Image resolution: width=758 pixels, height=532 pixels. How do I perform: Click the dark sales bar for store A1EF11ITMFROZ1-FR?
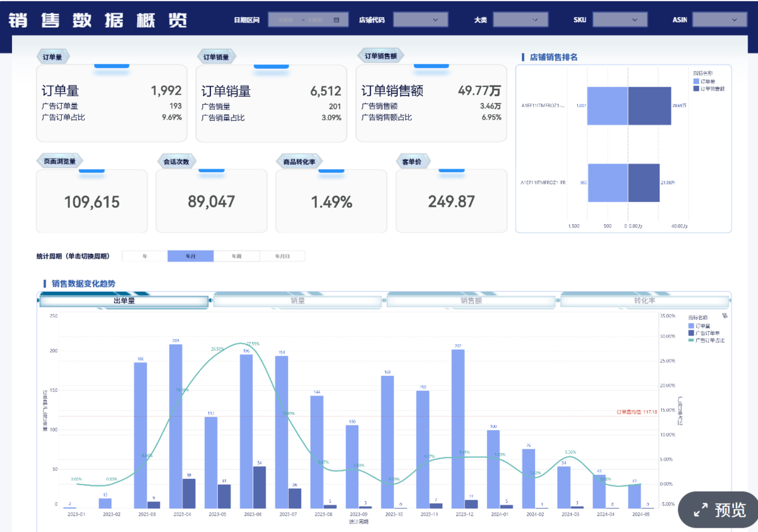coord(644,183)
